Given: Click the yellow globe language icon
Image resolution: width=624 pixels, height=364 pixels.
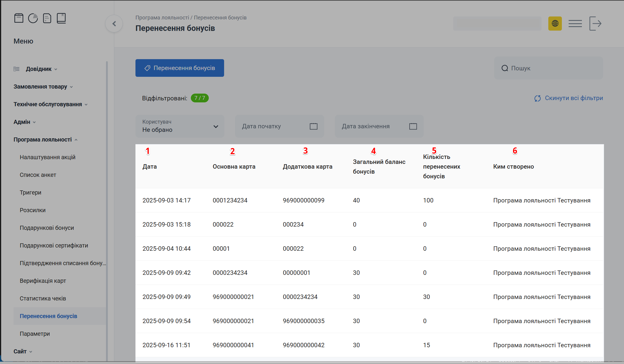Looking at the screenshot, I should point(555,24).
